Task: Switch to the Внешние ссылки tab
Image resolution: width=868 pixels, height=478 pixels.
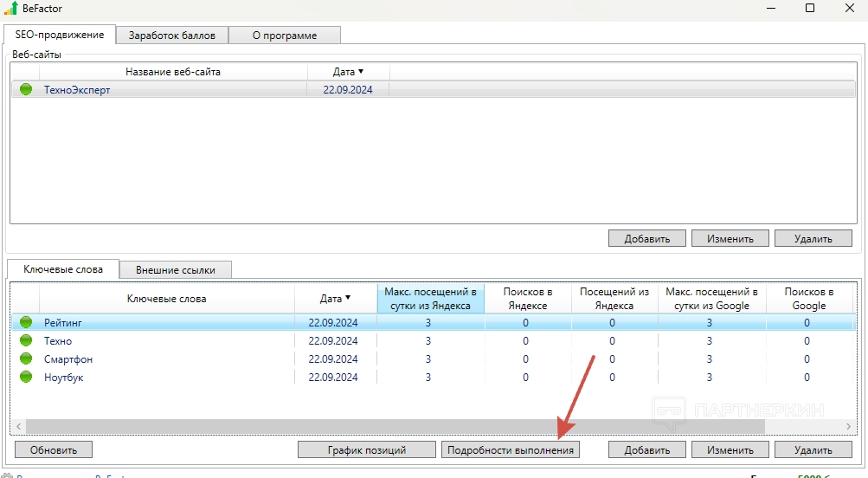Action: coord(175,270)
